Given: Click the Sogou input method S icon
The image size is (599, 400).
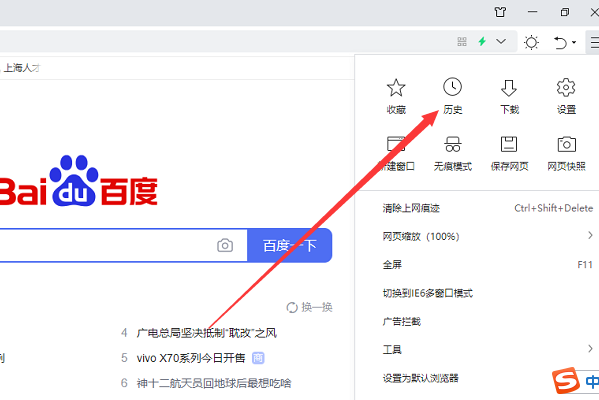Looking at the screenshot, I should point(565,380).
